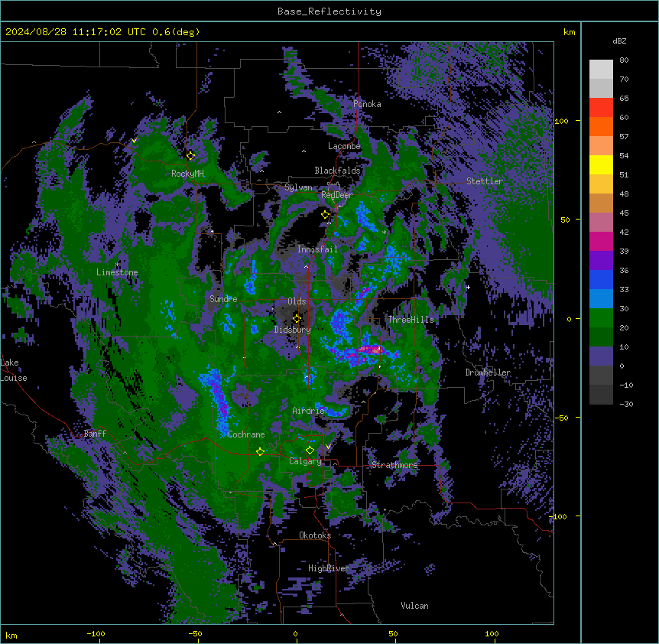Click the Banff label
The image size is (659, 644).
[95, 434]
